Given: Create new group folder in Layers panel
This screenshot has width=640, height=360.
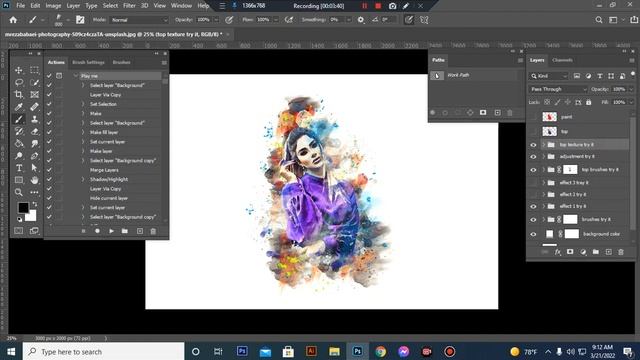Looking at the screenshot, I should click(x=596, y=252).
